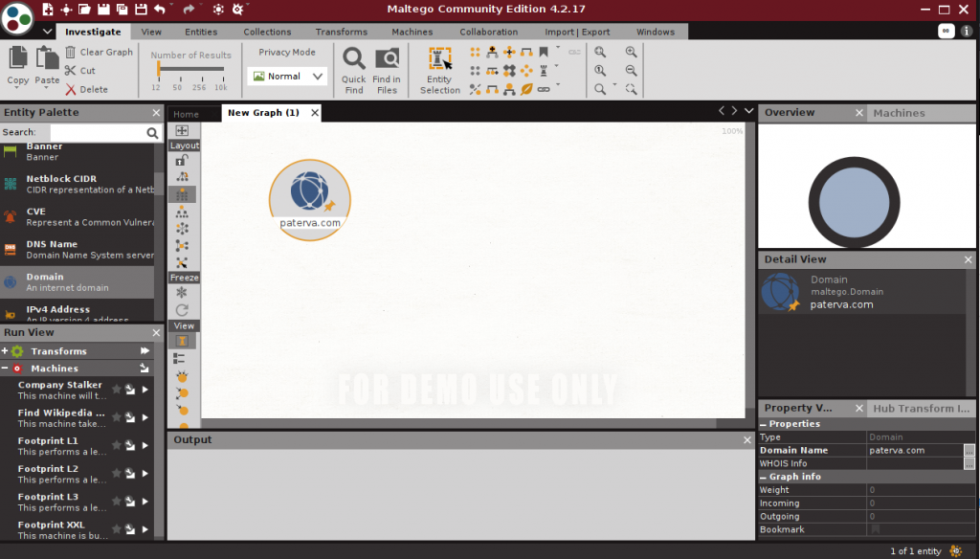Screen dimensions: 980x559
Task: Click the entity palette search magnifier icon
Action: (x=152, y=132)
